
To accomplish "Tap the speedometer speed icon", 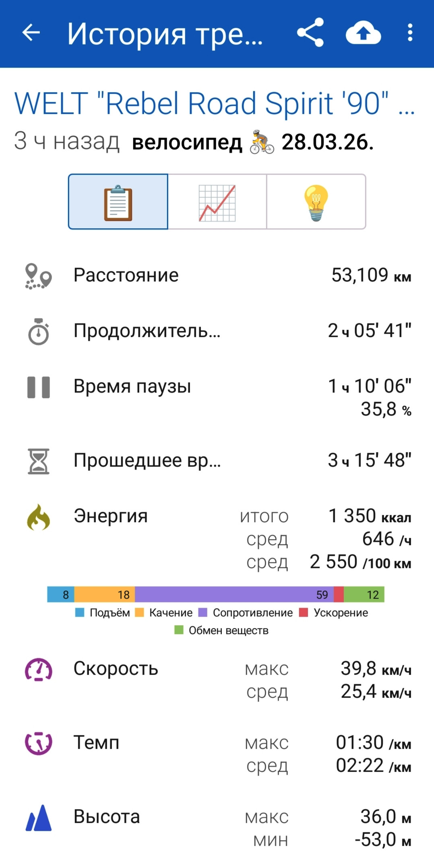I will 39,670.
